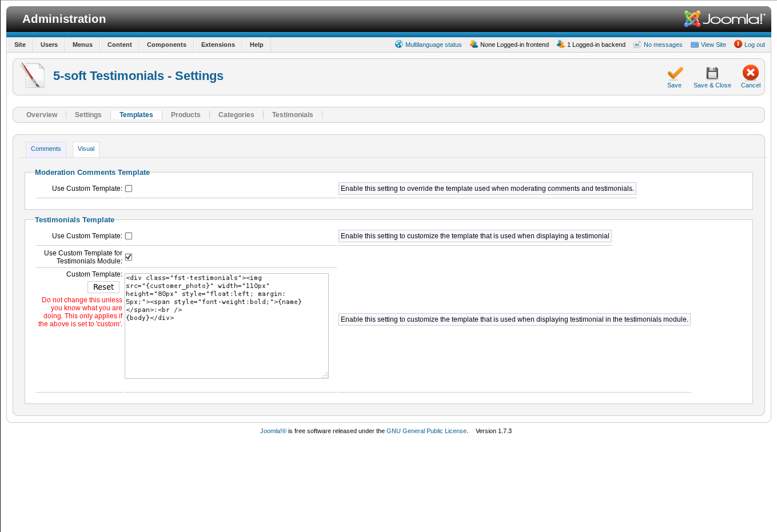This screenshot has width=777, height=532.
Task: Open the GNU General Public License link
Action: coord(427,431)
